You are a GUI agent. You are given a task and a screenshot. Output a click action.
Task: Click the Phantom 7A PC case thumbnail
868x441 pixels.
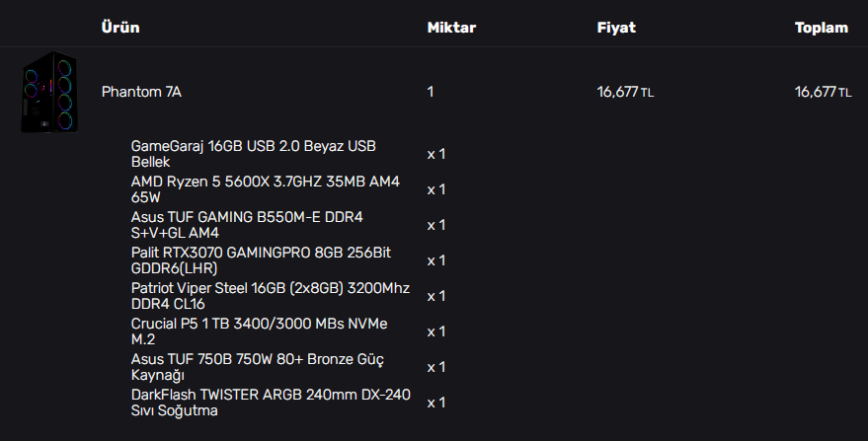pyautogui.click(x=48, y=92)
